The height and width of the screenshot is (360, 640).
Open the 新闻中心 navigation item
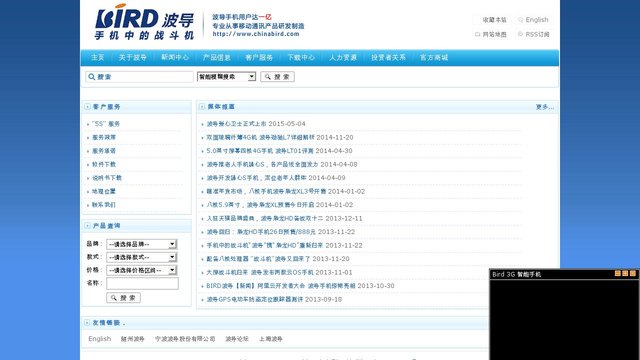click(x=175, y=58)
